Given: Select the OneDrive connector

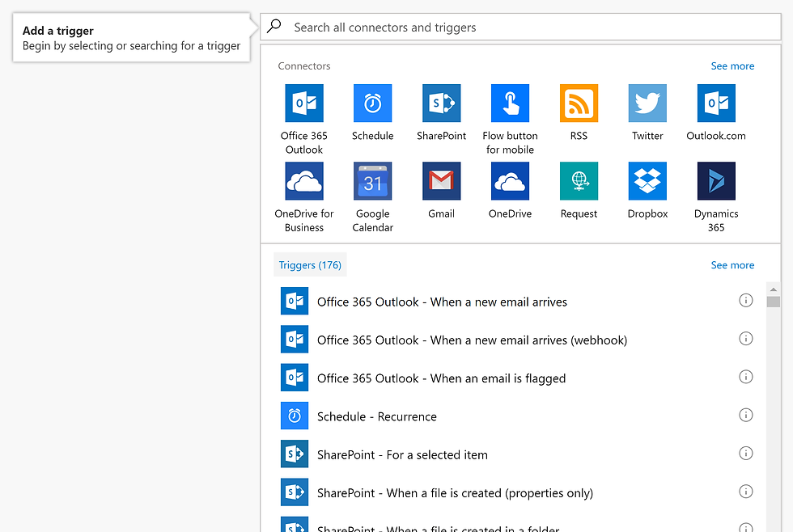Looking at the screenshot, I should (x=511, y=181).
